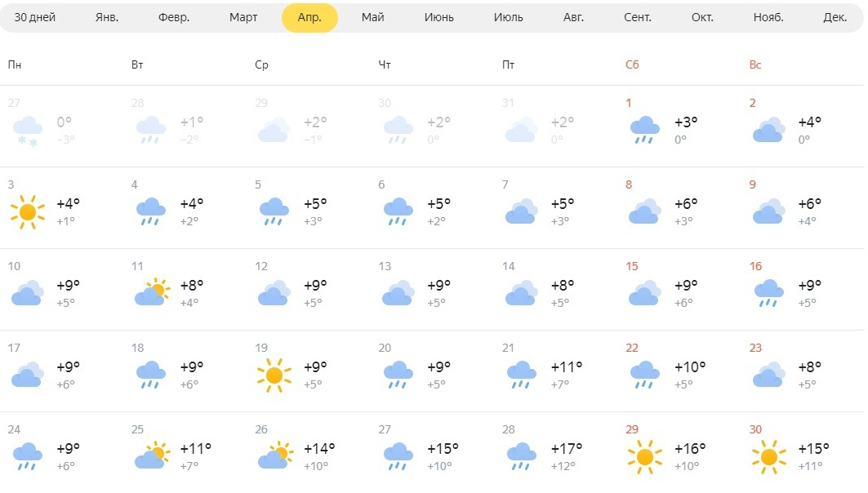Viewport: 868px width, 493px height.
Task: Click the sun icon on April 30
Action: tap(769, 456)
